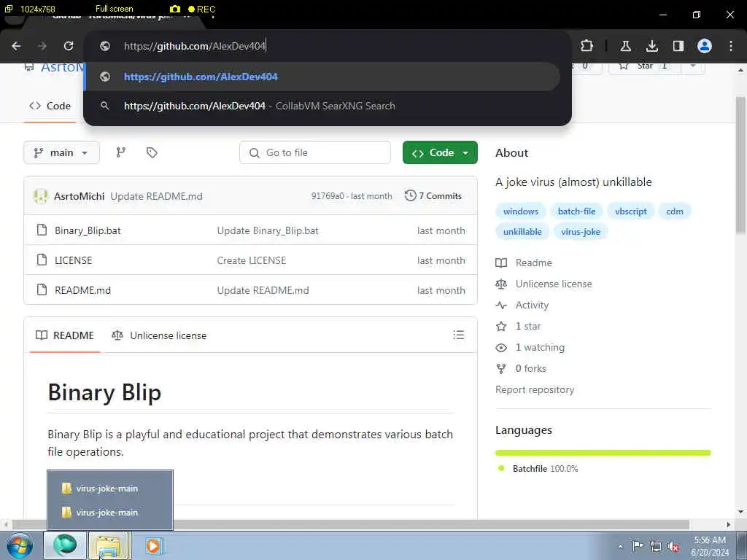This screenshot has height=560, width=747.
Task: Launch the media player taskbar icon
Action: tap(153, 545)
